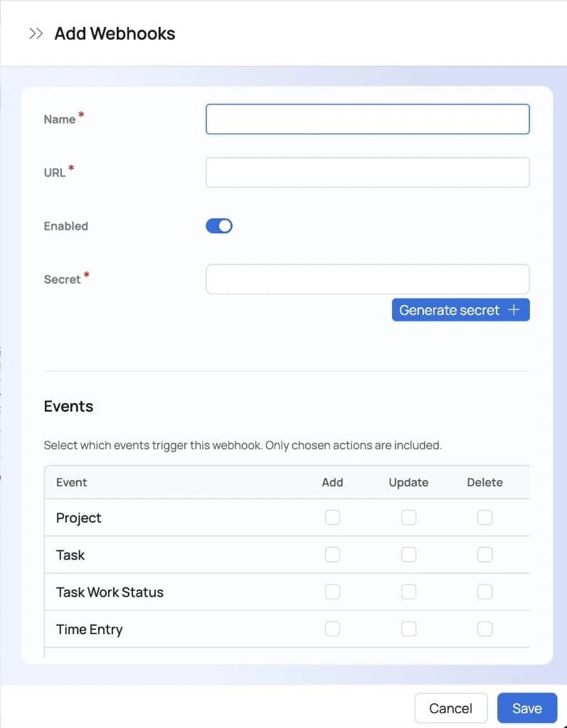Click into the URL text field
The width and height of the screenshot is (567, 728).
[368, 173]
